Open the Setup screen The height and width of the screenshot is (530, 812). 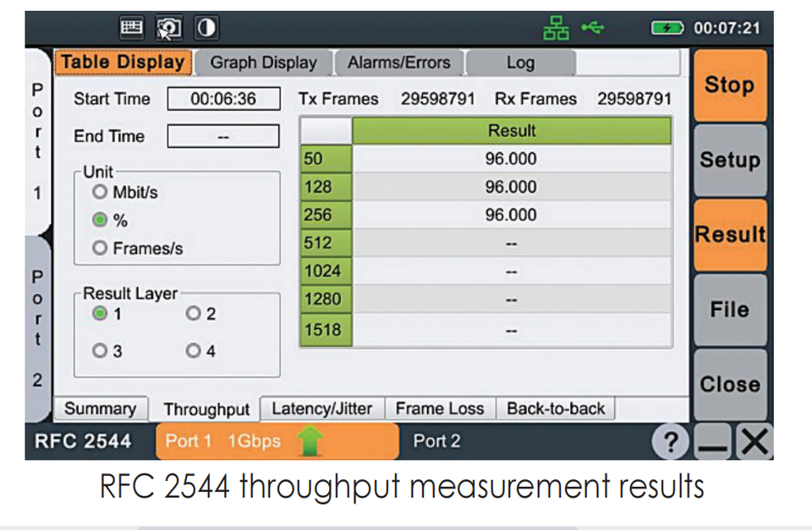730,160
